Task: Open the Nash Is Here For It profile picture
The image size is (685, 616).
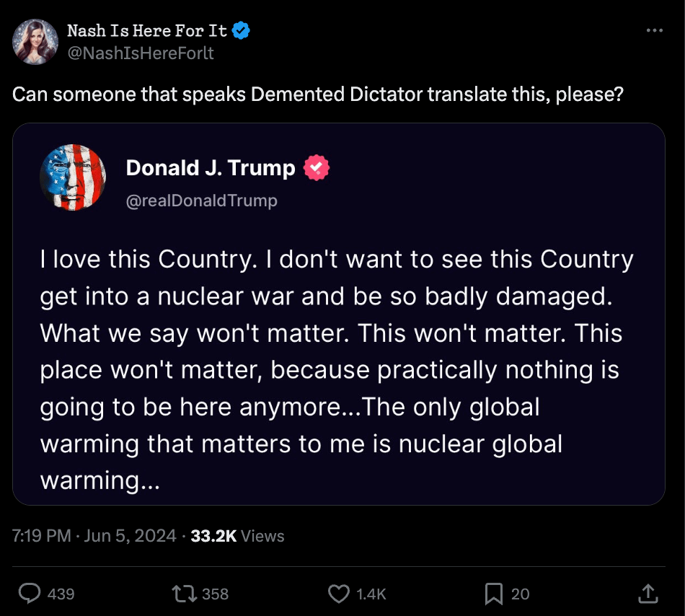Action: [35, 42]
